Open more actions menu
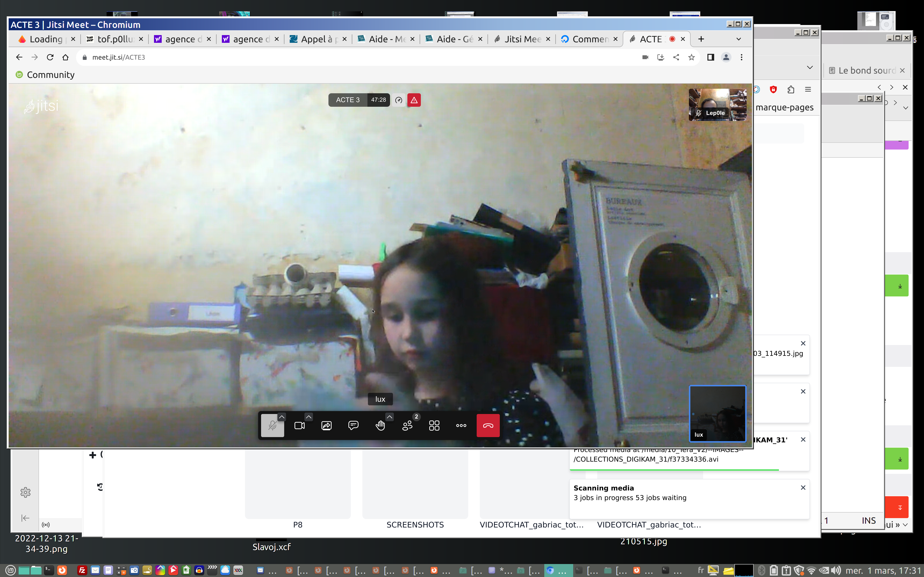Viewport: 924px width, 577px height. point(461,426)
